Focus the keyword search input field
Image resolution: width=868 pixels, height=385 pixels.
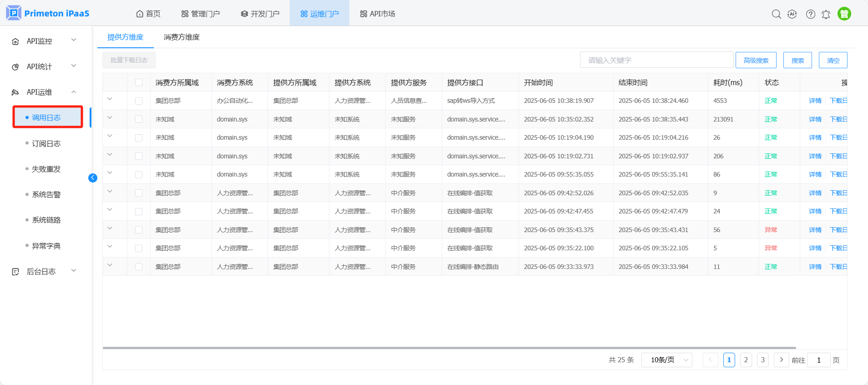656,60
